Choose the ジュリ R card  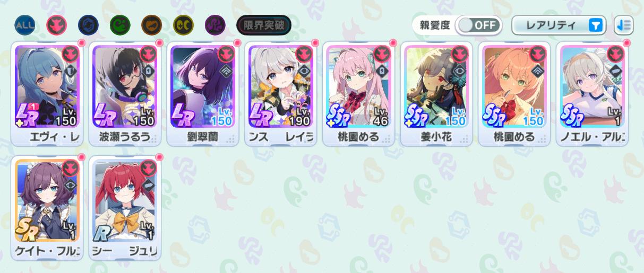point(125,207)
